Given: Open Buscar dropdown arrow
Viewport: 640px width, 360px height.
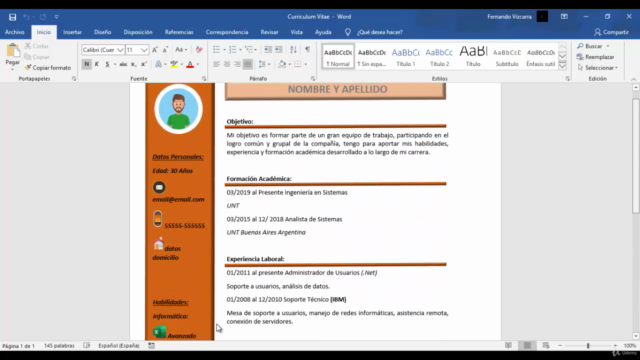Looking at the screenshot, I should 608,46.
